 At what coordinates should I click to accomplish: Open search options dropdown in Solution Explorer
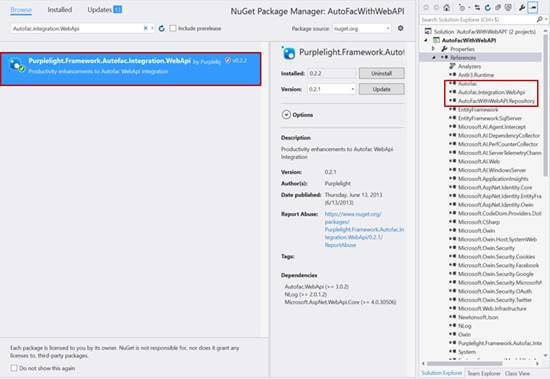[x=546, y=19]
